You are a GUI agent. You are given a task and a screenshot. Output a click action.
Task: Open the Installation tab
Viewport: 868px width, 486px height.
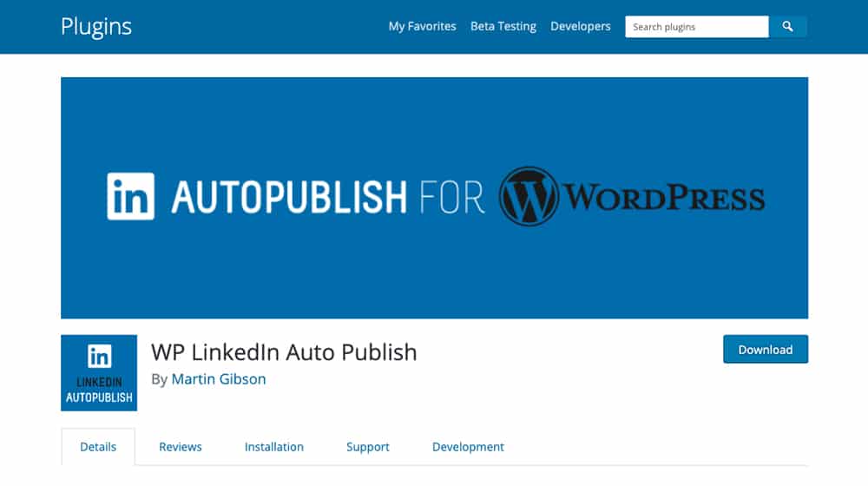click(274, 447)
